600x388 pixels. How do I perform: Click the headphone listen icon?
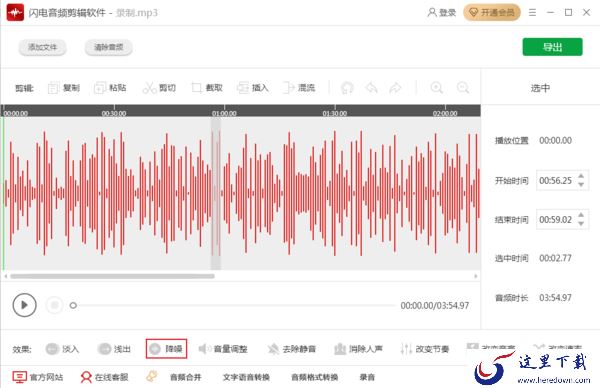tap(347, 88)
